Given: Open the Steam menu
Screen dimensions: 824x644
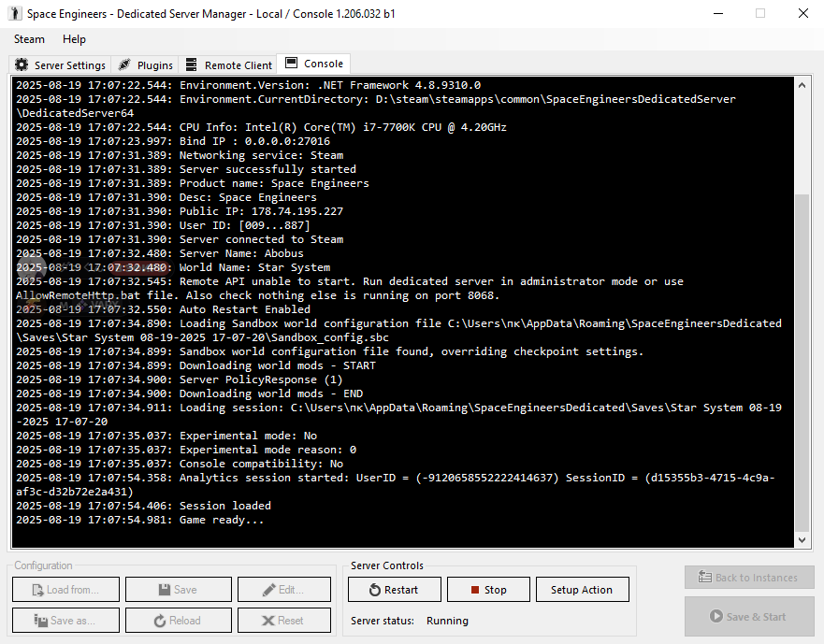Looking at the screenshot, I should (29, 39).
